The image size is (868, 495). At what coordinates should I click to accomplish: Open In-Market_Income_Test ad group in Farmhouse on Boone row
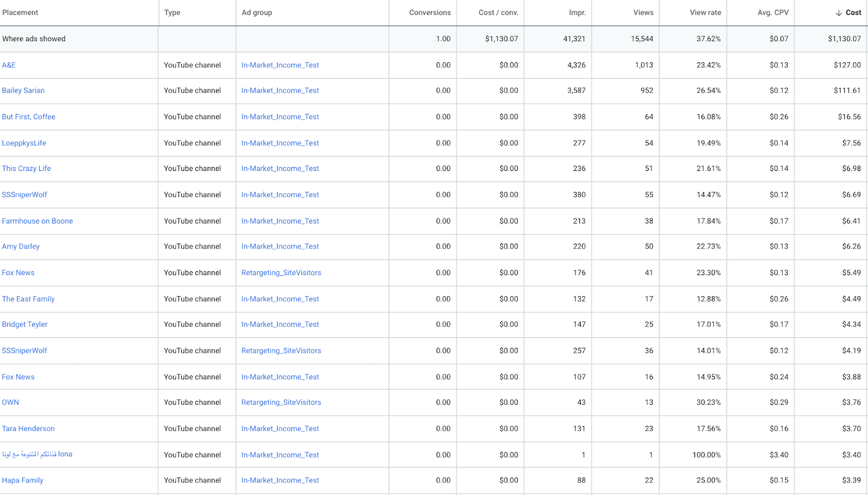pyautogui.click(x=280, y=221)
